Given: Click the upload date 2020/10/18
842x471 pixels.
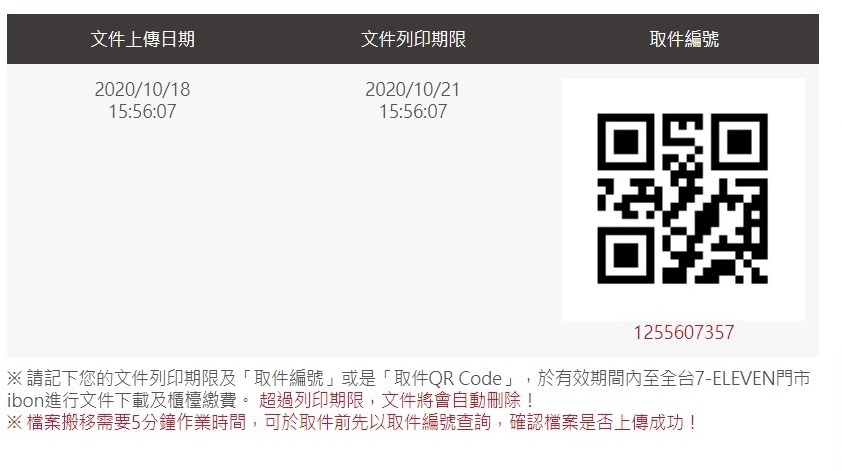Looking at the screenshot, I should point(142,89).
